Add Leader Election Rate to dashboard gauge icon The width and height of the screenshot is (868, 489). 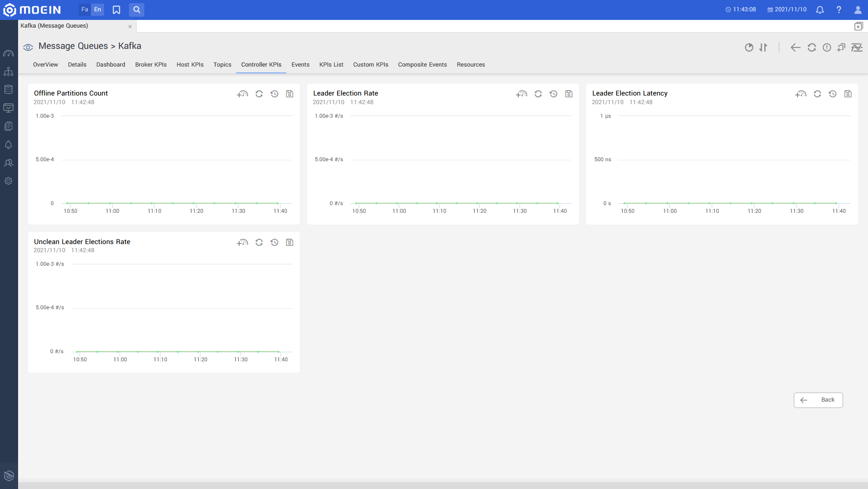pos(522,94)
